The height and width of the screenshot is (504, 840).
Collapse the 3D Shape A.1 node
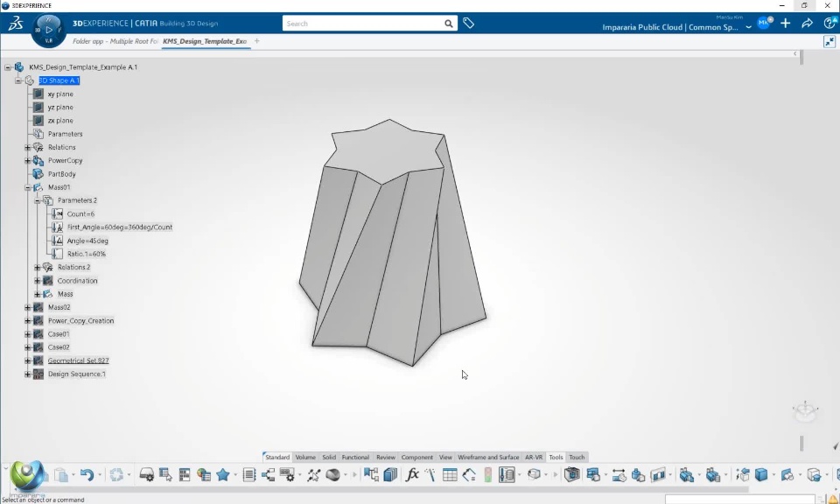(x=18, y=80)
